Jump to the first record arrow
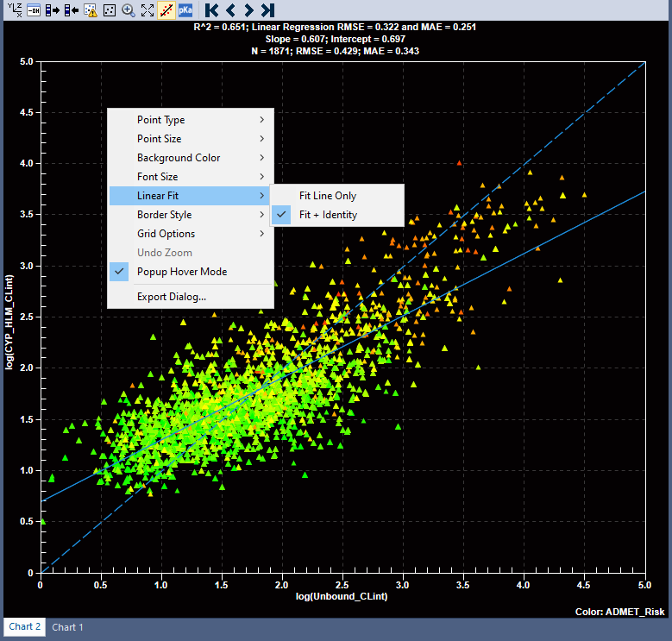 coord(211,10)
